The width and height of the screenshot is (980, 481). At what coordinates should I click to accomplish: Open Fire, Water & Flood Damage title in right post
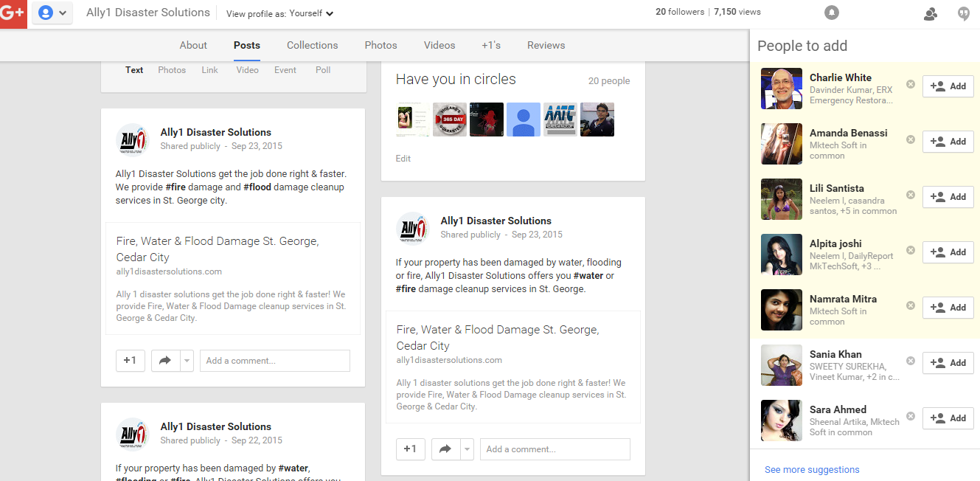pos(498,337)
